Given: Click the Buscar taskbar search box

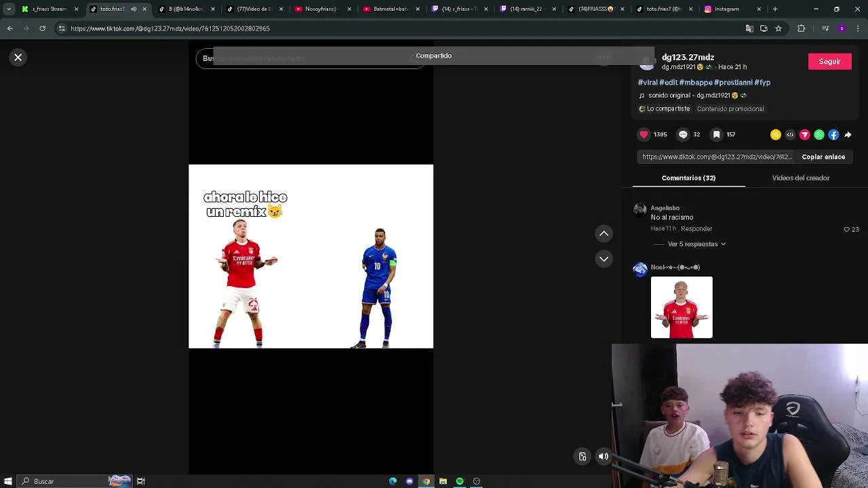Looking at the screenshot, I should [75, 481].
